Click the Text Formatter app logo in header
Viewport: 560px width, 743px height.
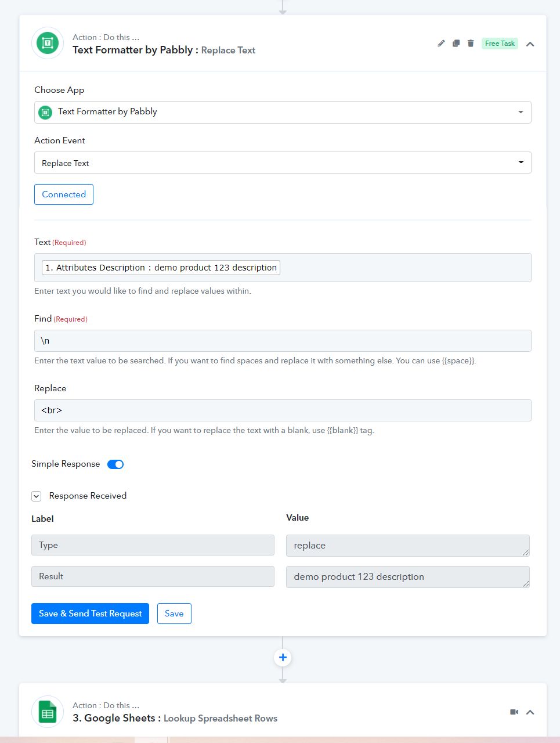point(48,43)
